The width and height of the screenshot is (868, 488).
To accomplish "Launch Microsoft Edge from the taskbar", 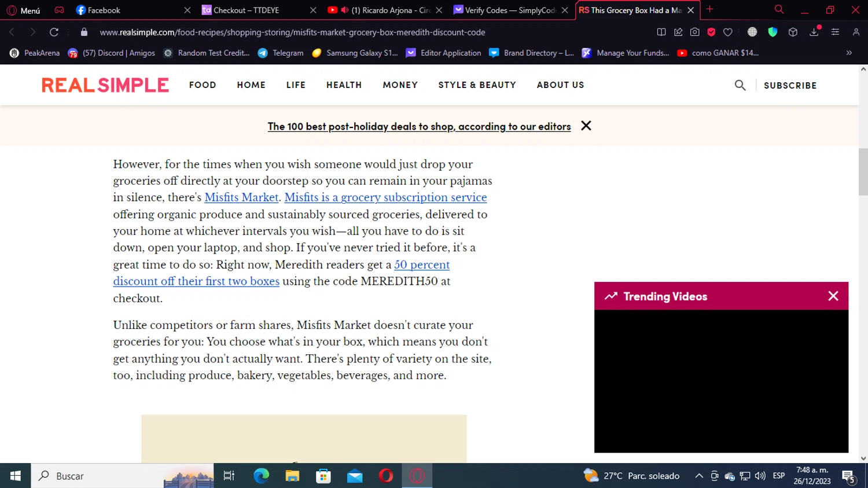I will (262, 476).
